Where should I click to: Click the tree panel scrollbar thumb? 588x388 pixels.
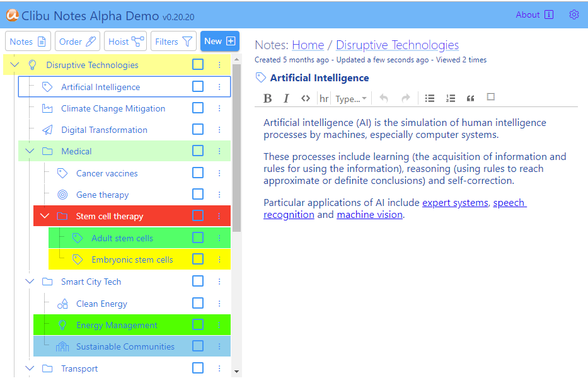tap(236, 148)
